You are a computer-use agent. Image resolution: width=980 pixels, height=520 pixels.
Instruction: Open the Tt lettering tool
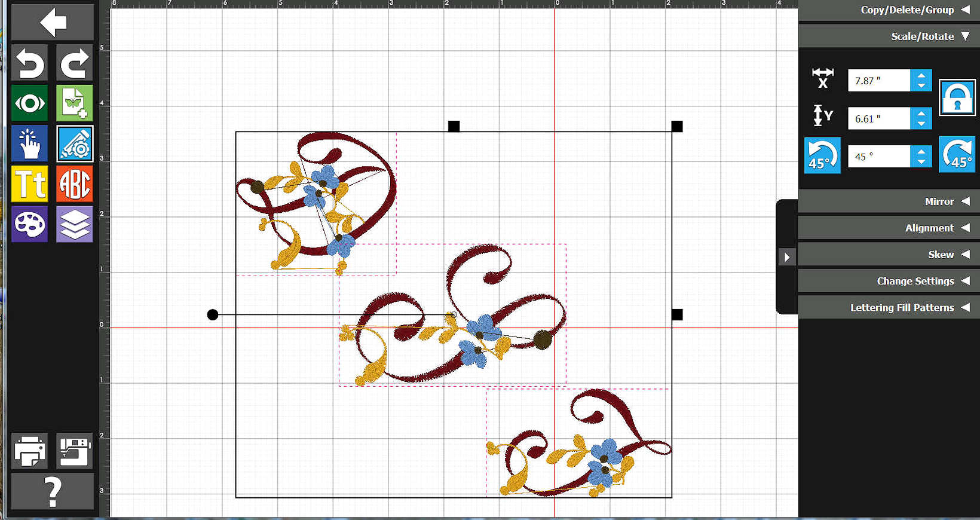[29, 183]
